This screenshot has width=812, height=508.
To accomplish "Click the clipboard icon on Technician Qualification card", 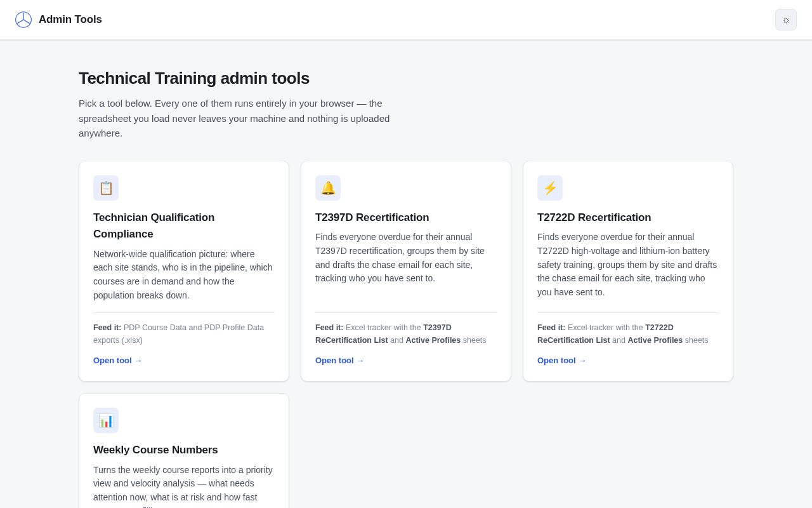I will [x=106, y=188].
